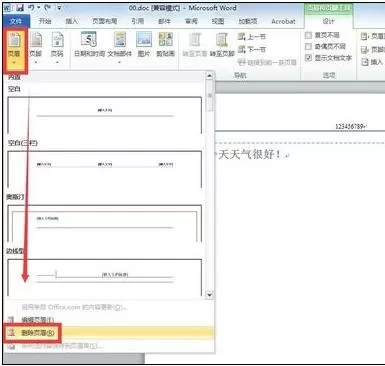Click gallery scrollbar down arrow

point(210,294)
